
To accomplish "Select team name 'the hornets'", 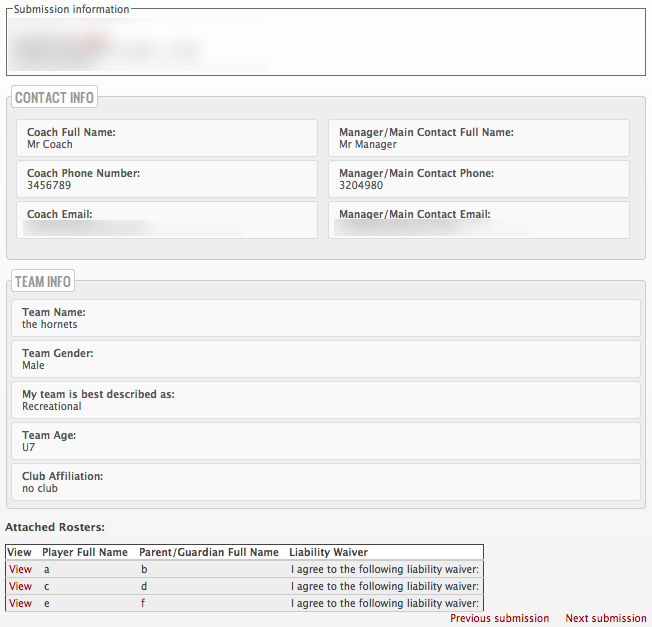I will [50, 324].
